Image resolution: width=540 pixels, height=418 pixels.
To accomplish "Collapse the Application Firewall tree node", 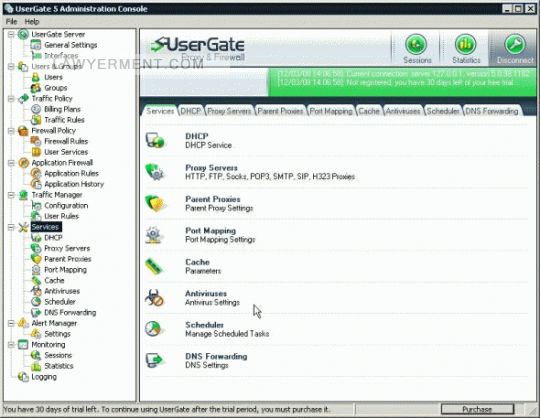I will tap(11, 163).
